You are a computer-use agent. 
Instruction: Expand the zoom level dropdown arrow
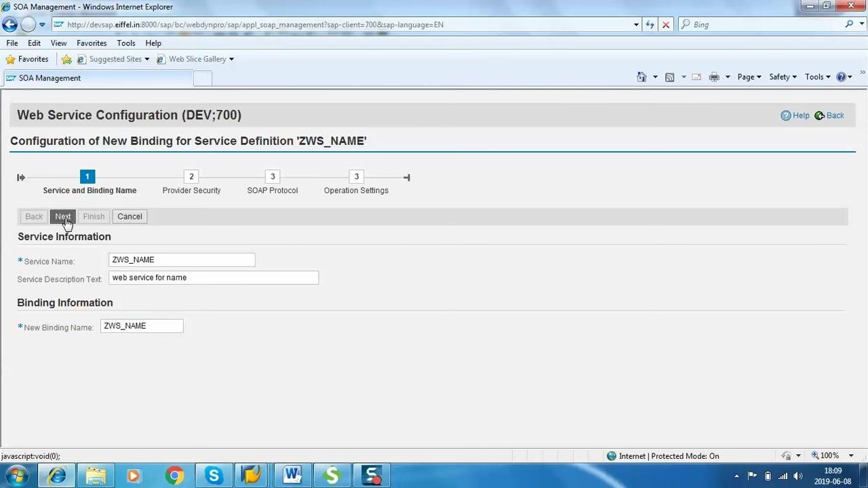click(x=851, y=455)
